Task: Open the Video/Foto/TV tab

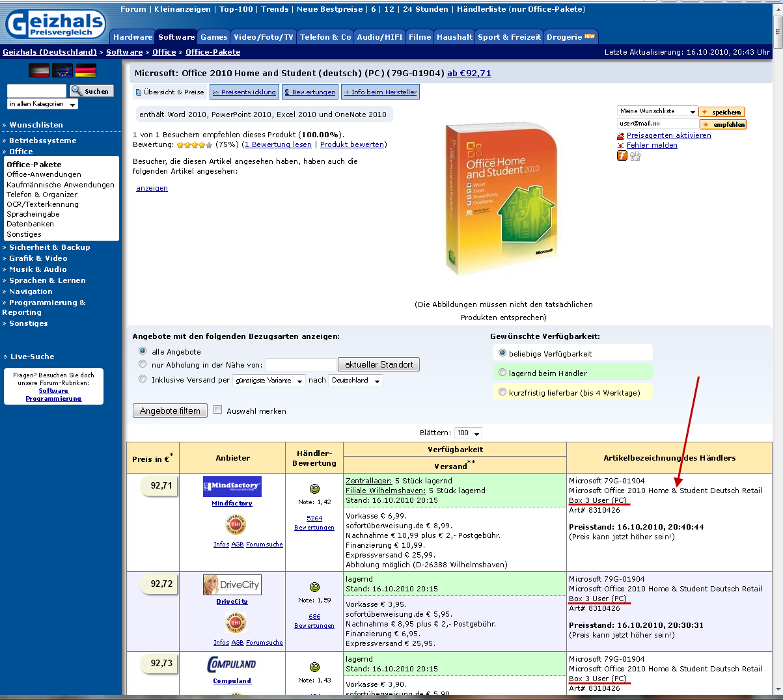Action: click(x=264, y=37)
